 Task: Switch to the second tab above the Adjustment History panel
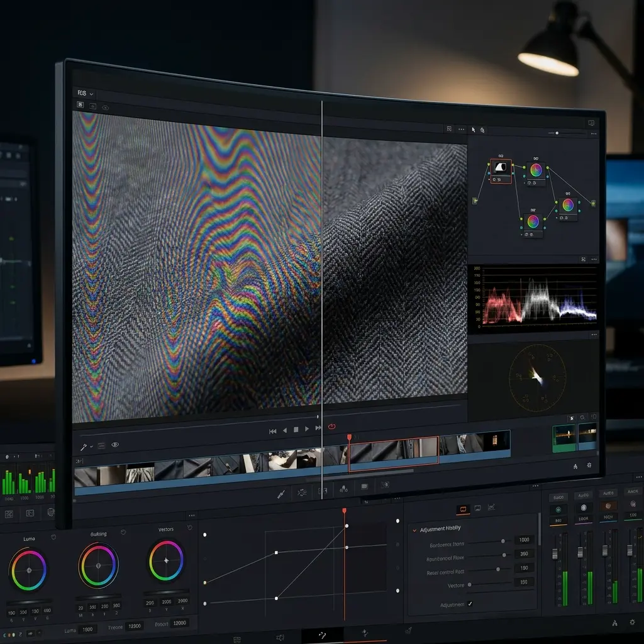[477, 508]
